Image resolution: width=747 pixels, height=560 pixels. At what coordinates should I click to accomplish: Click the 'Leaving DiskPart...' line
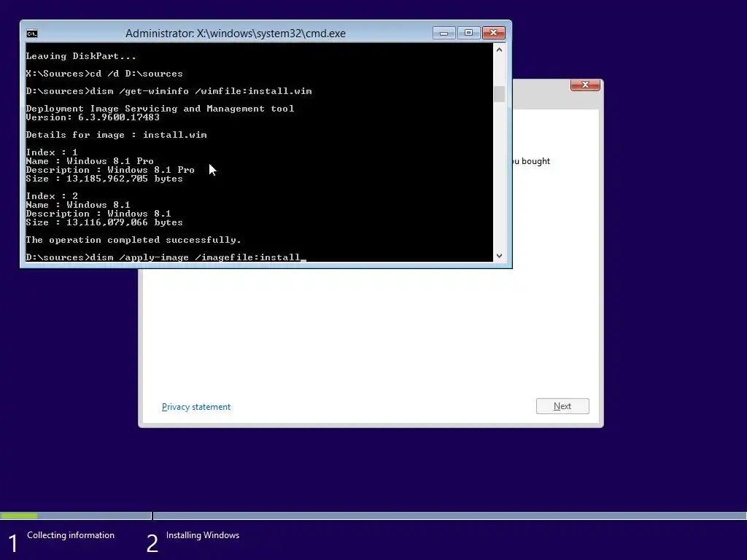click(81, 56)
